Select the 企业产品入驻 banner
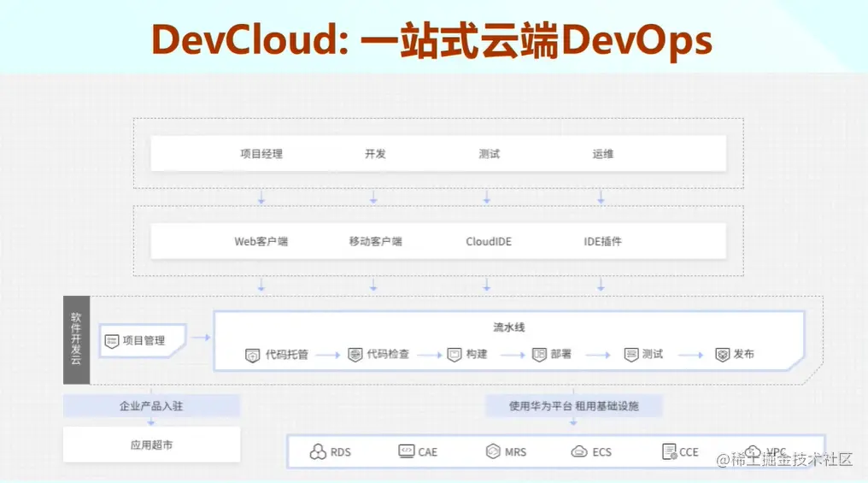 pyautogui.click(x=151, y=406)
